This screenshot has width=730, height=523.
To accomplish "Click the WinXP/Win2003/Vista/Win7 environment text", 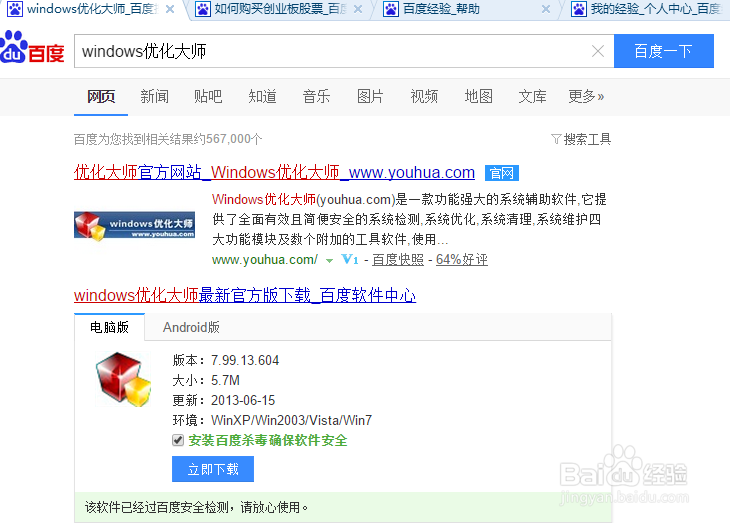I will click(x=291, y=420).
